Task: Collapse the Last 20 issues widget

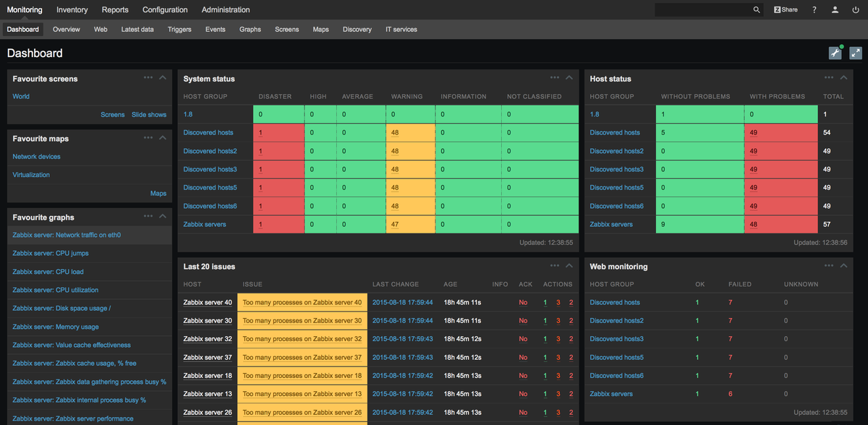Action: tap(569, 265)
